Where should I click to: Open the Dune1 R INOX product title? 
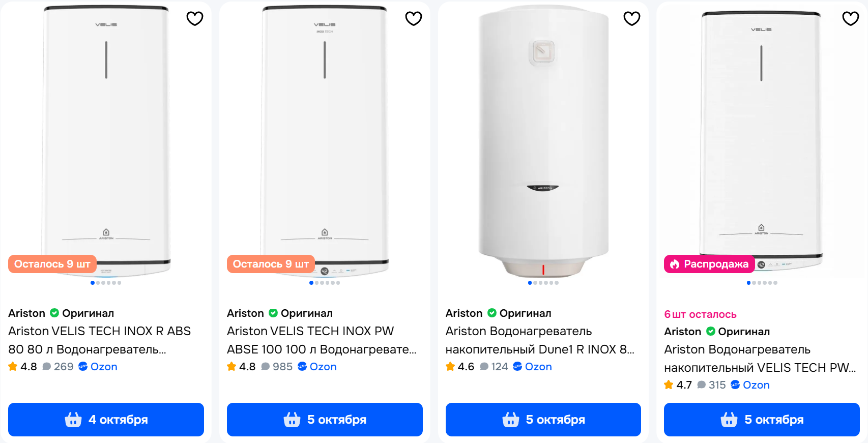540,340
